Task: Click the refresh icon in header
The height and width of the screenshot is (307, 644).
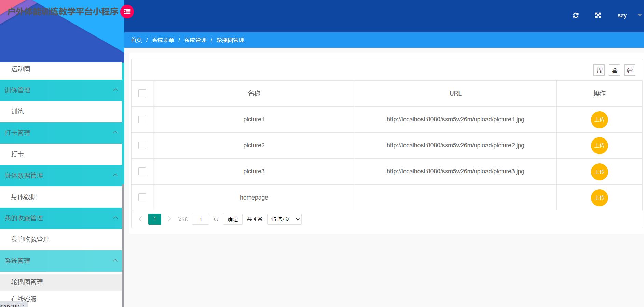Action: tap(576, 15)
